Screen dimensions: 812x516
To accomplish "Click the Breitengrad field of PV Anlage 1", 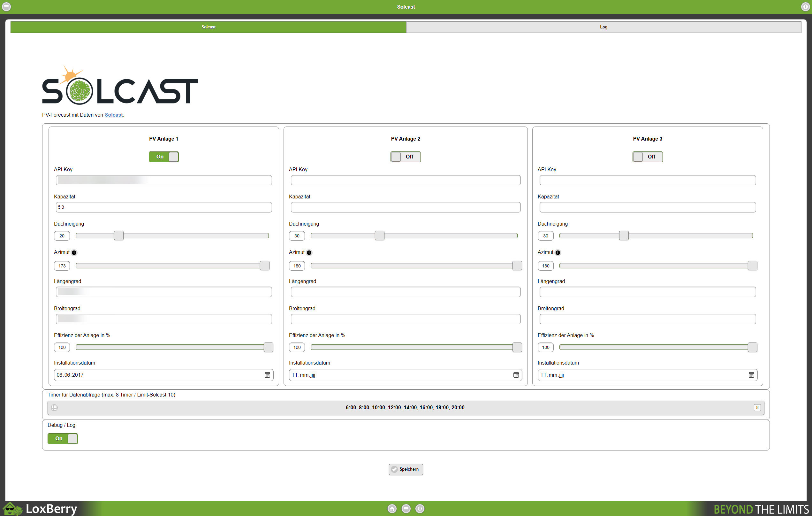I will 164,319.
